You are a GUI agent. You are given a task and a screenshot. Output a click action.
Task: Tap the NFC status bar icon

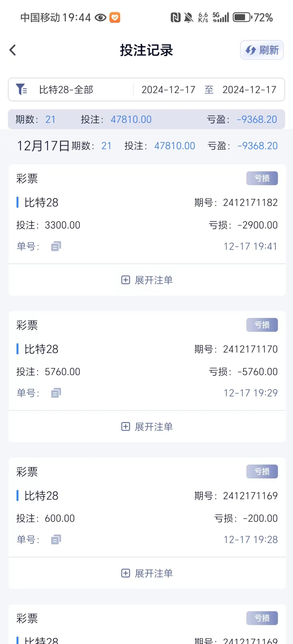tap(176, 18)
